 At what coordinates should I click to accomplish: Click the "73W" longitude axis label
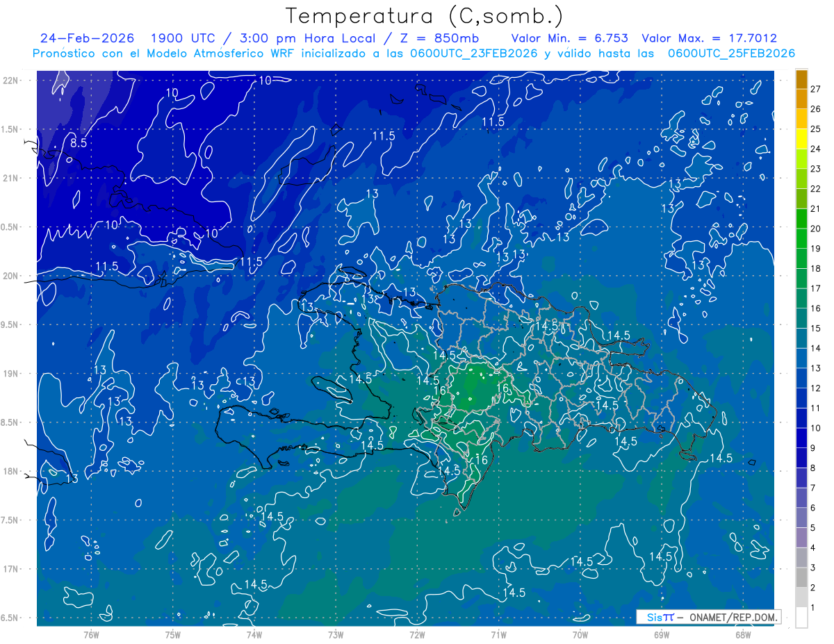pos(336,635)
